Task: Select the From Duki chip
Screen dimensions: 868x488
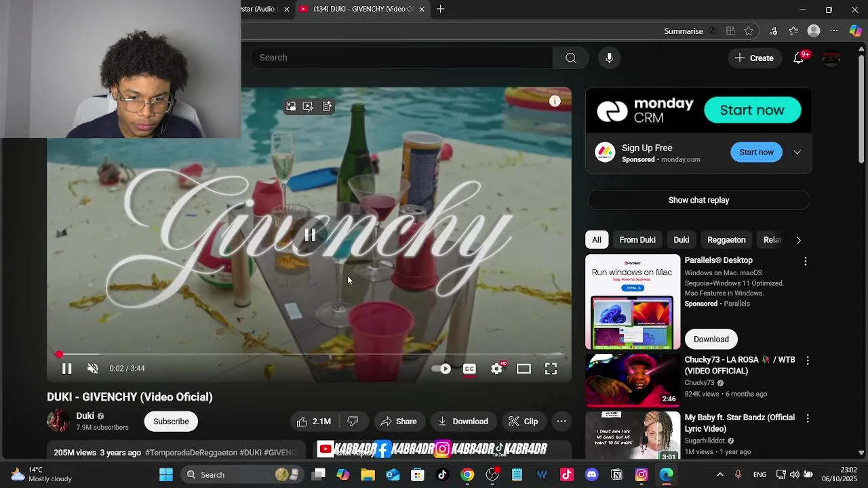Action: click(637, 240)
